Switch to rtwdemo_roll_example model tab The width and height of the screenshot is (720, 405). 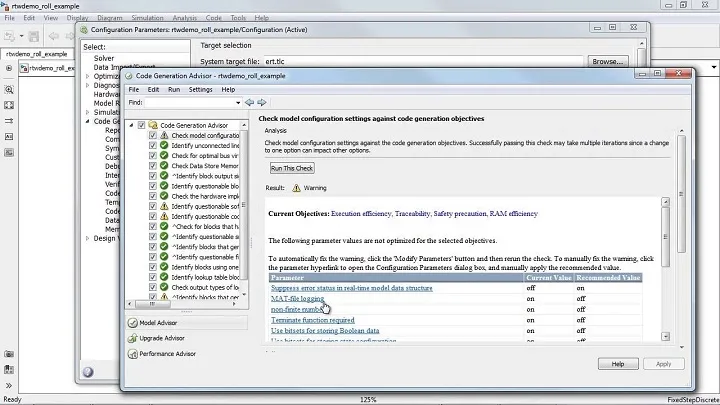pyautogui.click(x=37, y=54)
